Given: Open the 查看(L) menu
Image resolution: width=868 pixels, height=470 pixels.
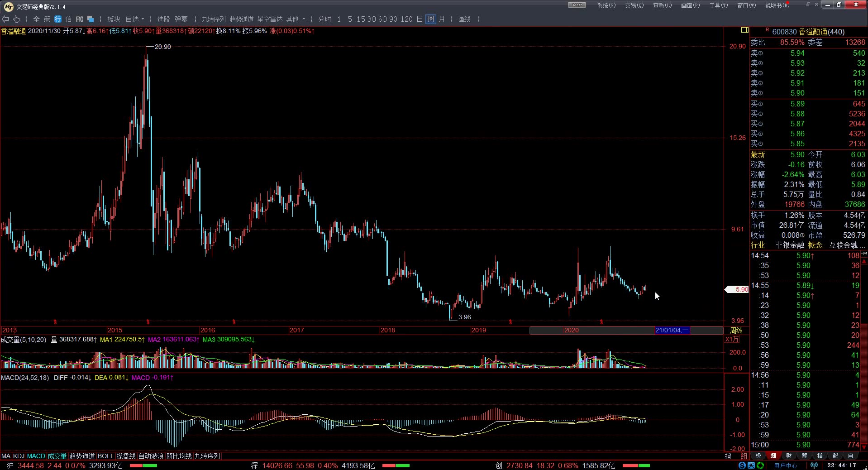Looking at the screenshot, I should [663, 5].
